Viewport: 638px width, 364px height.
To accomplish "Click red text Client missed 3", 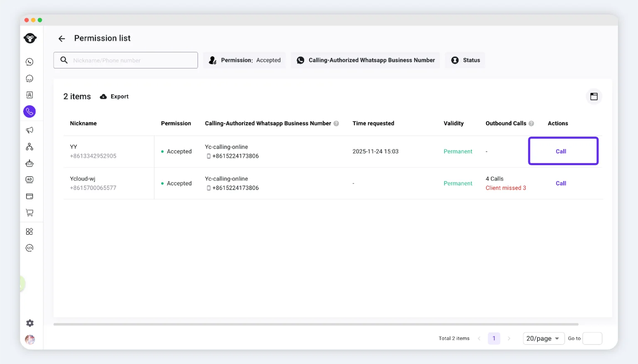I will pos(506,188).
